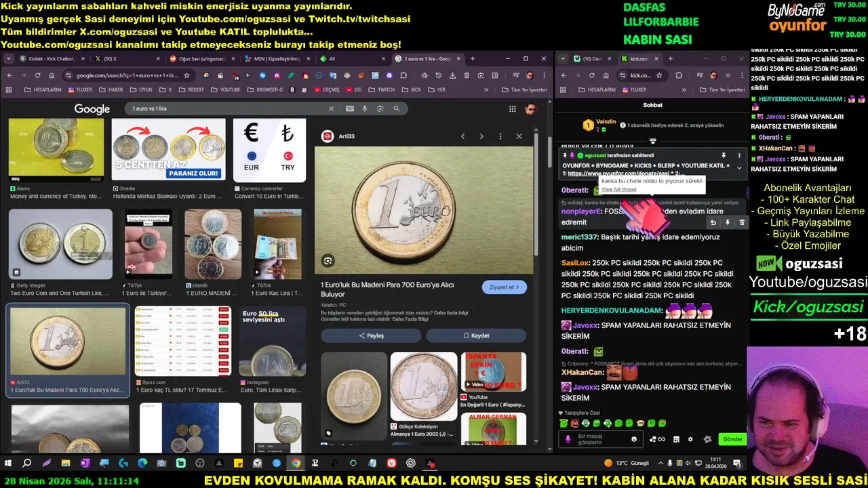
Task: Open more options in image preview
Action: (500, 136)
